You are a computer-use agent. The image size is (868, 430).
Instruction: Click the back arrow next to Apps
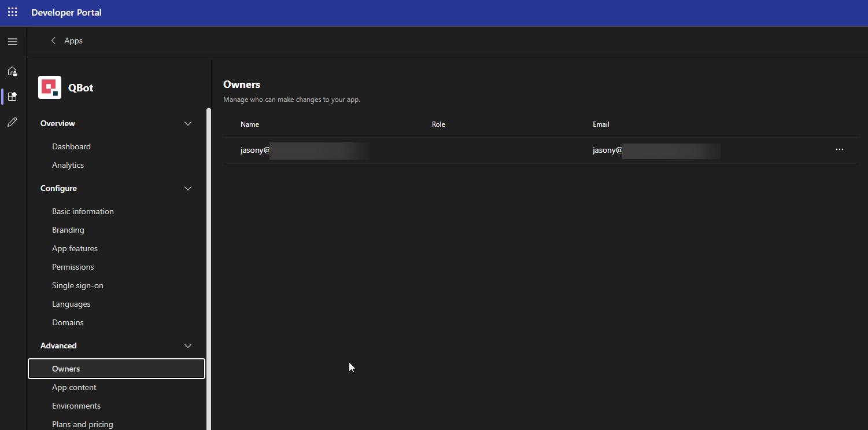pyautogui.click(x=53, y=41)
